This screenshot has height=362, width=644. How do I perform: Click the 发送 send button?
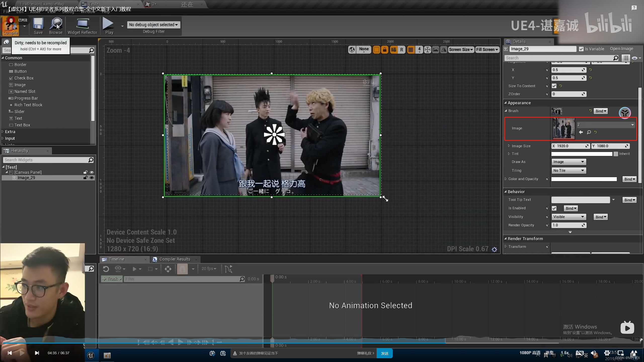pos(385,353)
